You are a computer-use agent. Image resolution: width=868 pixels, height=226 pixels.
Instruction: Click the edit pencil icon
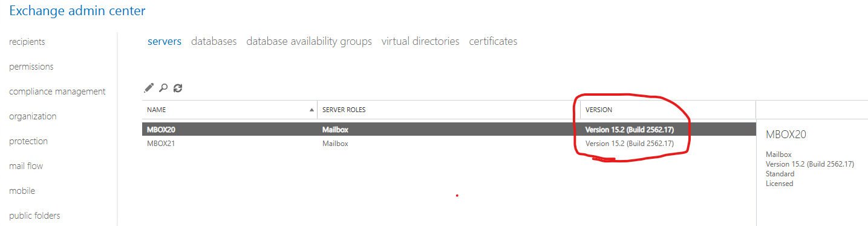tap(149, 88)
